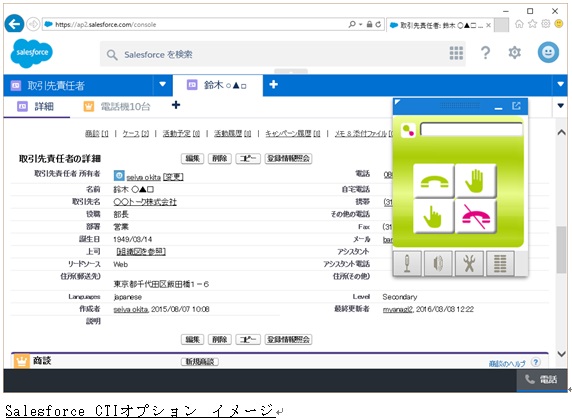572x420 pixels.
Task: Click the refresh icon in address bar
Action: pos(378,24)
